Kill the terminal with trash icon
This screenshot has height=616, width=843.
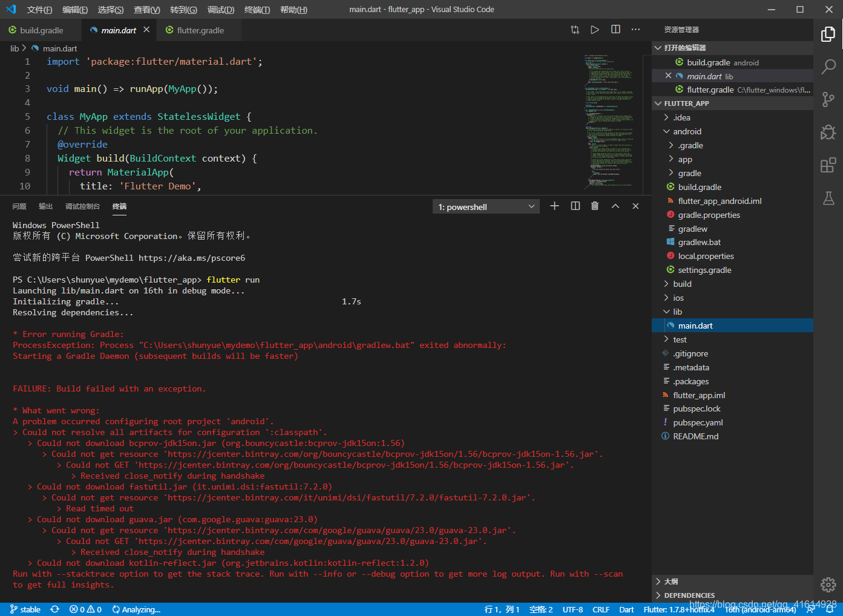(x=595, y=206)
